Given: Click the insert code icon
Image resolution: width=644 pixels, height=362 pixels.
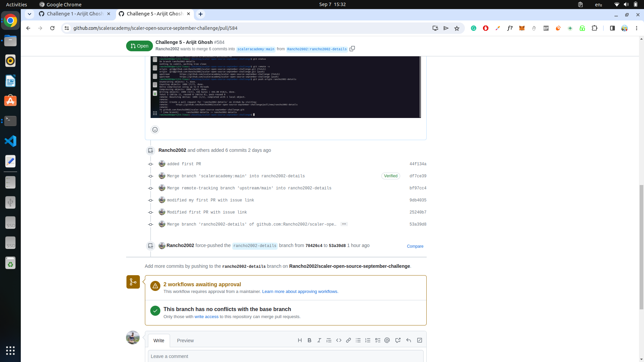Looking at the screenshot, I should coord(338,340).
